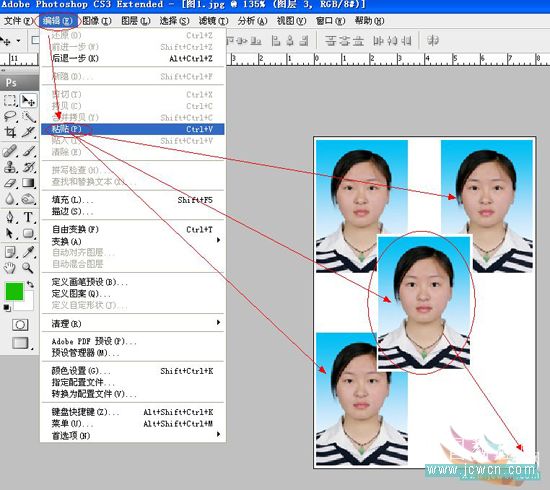Open the 滤镜 (T) menu
This screenshot has height=490, width=550.
click(x=213, y=21)
